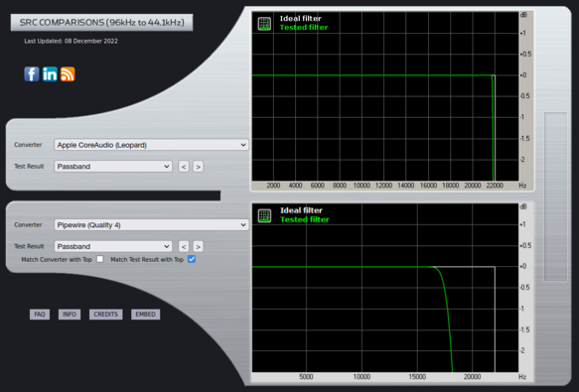This screenshot has width=579, height=392.
Task: Open the FAQ page
Action: [x=40, y=315]
